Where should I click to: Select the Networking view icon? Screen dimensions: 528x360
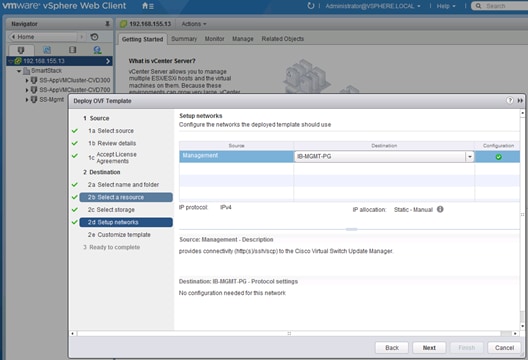click(97, 50)
